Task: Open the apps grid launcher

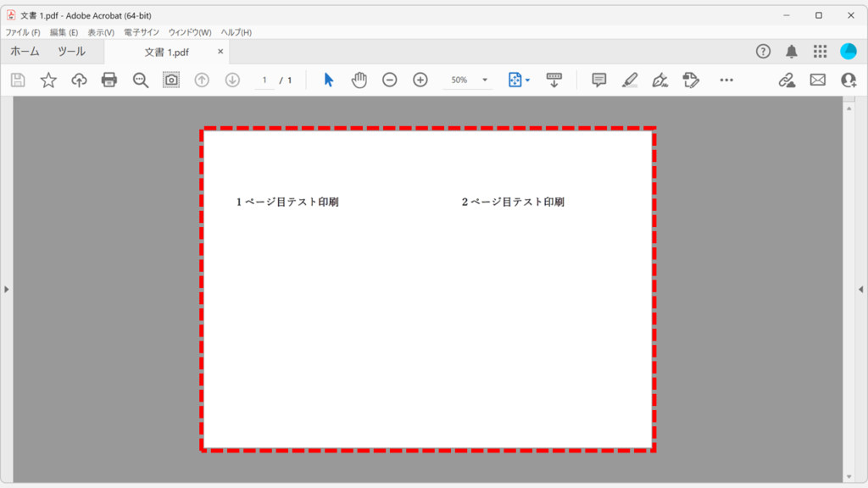Action: click(820, 52)
